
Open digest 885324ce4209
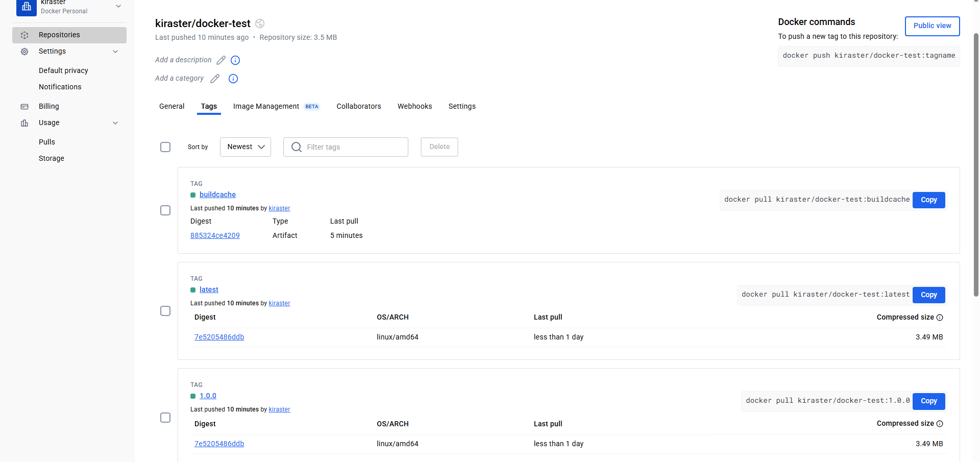pyautogui.click(x=215, y=235)
